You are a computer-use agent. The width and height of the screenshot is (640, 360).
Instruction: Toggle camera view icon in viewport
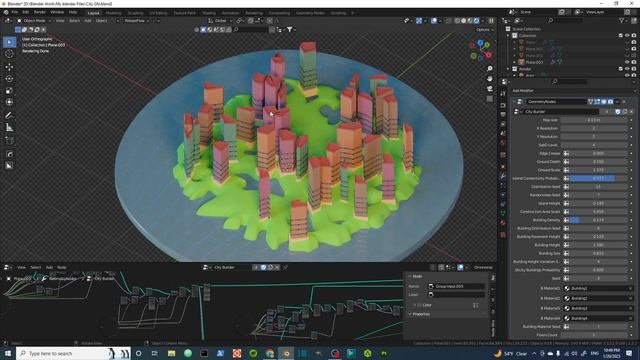[x=489, y=89]
